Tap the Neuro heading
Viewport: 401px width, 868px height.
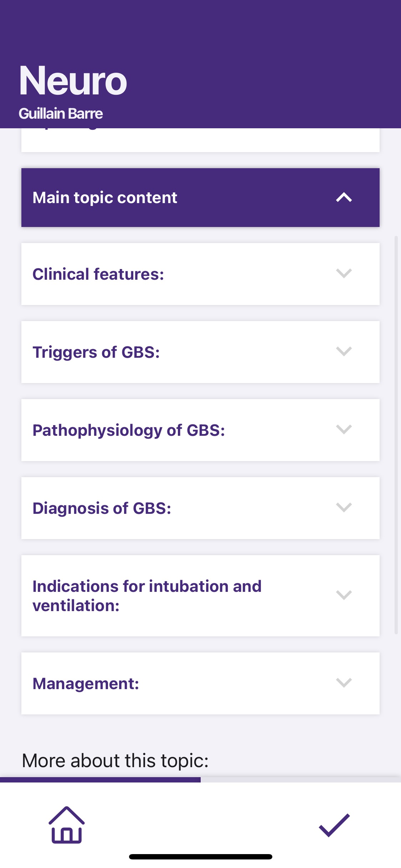tap(73, 81)
